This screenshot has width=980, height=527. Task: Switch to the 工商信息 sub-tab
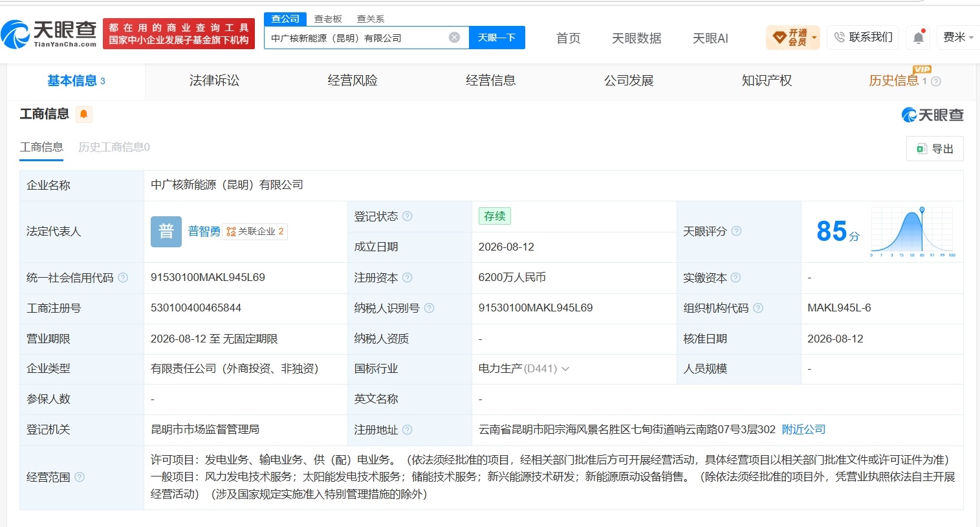click(41, 148)
